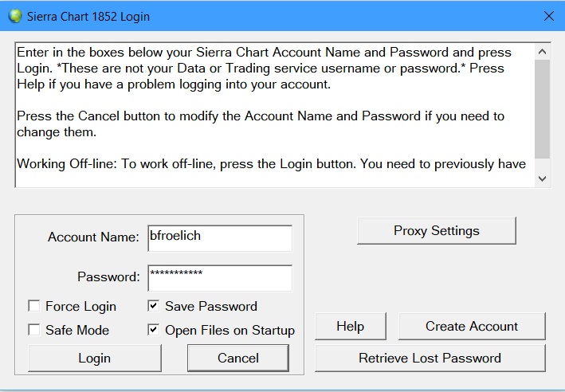Uncheck the Save Password checkbox
This screenshot has width=565, height=392.
[154, 306]
